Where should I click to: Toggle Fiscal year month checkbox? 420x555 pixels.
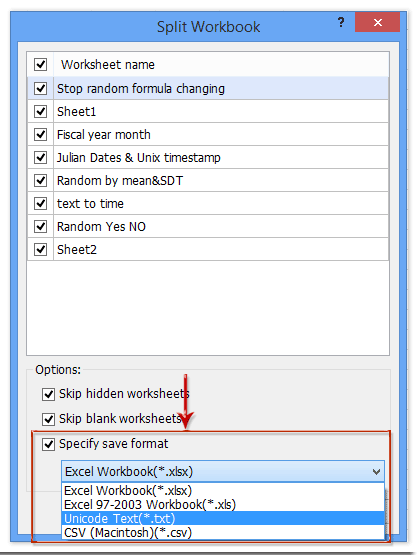pos(41,134)
